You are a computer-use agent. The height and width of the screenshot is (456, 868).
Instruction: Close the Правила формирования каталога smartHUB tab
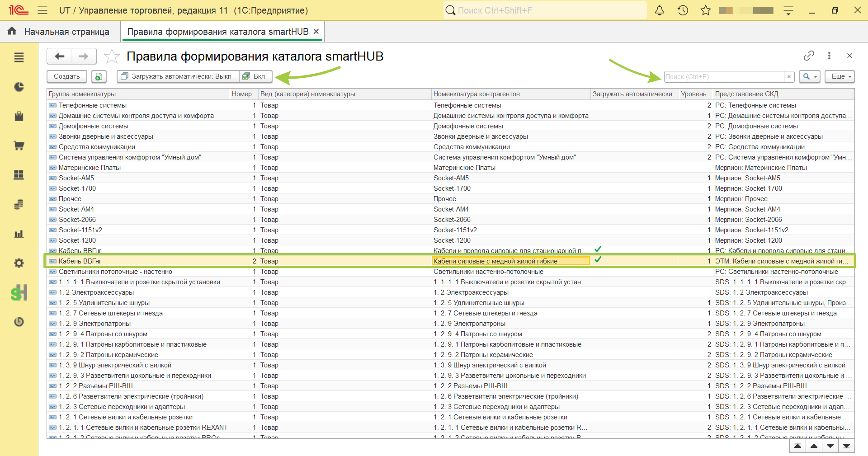click(x=316, y=32)
